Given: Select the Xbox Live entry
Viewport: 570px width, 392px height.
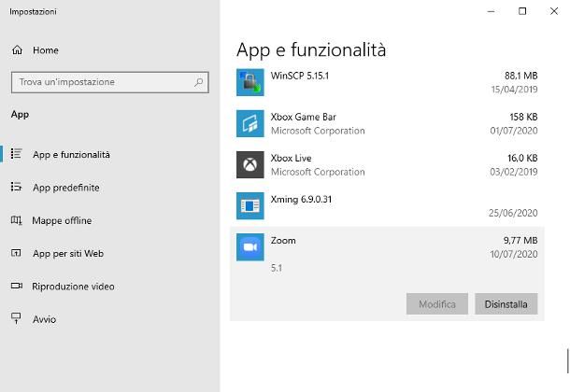Looking at the screenshot, I should click(387, 165).
